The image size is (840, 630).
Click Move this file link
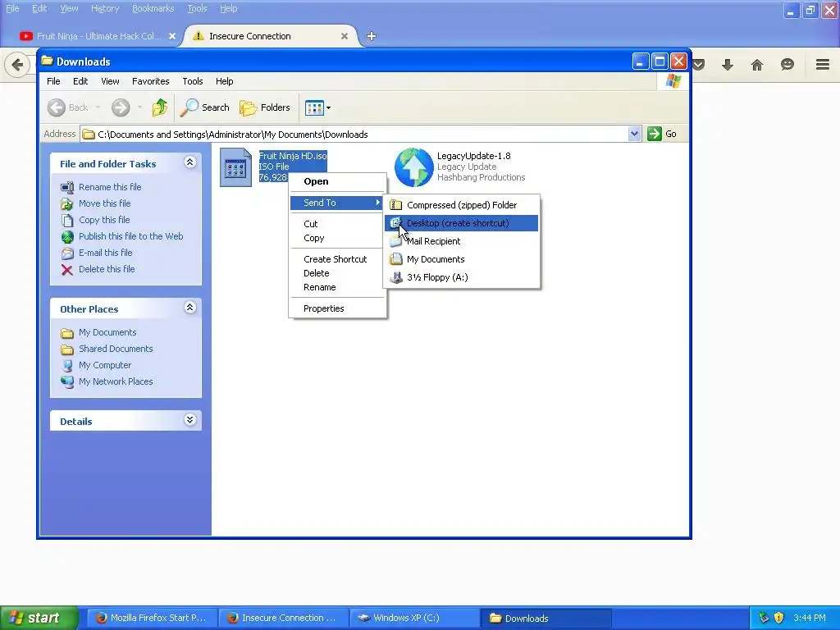(x=104, y=203)
